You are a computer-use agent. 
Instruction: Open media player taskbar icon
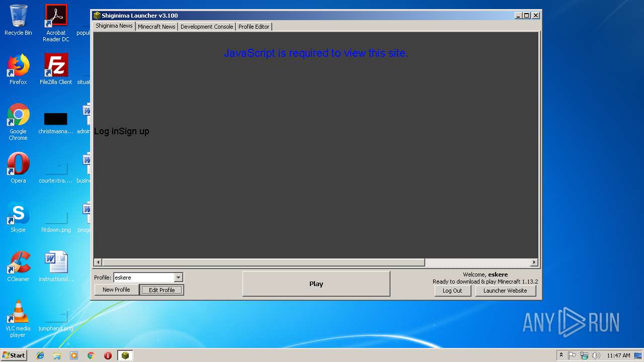(x=74, y=355)
